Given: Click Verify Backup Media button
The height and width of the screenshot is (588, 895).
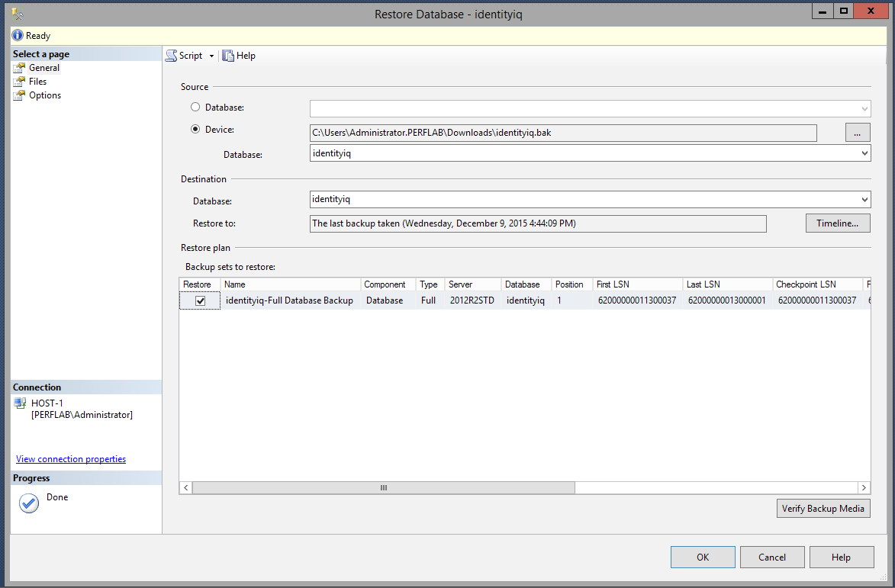Looking at the screenshot, I should [x=823, y=508].
